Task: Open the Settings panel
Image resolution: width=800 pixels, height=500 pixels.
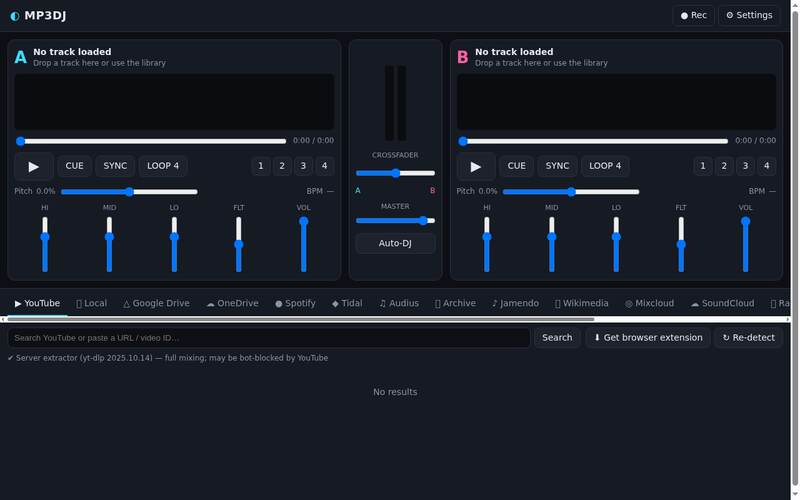Action: (x=749, y=15)
